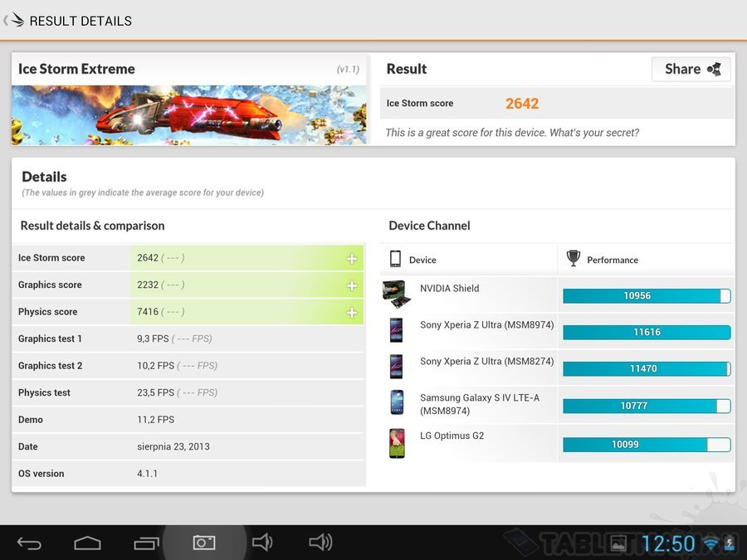The image size is (747, 560).
Task: Expand the Physics score row plus
Action: coord(352,313)
